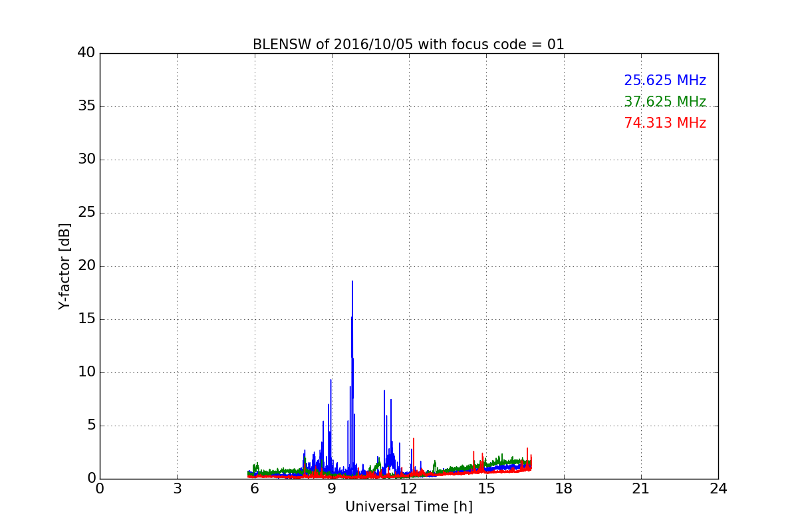Select the '37.625 MHz' green legend label
The width and height of the screenshot is (798, 532).
click(x=665, y=102)
